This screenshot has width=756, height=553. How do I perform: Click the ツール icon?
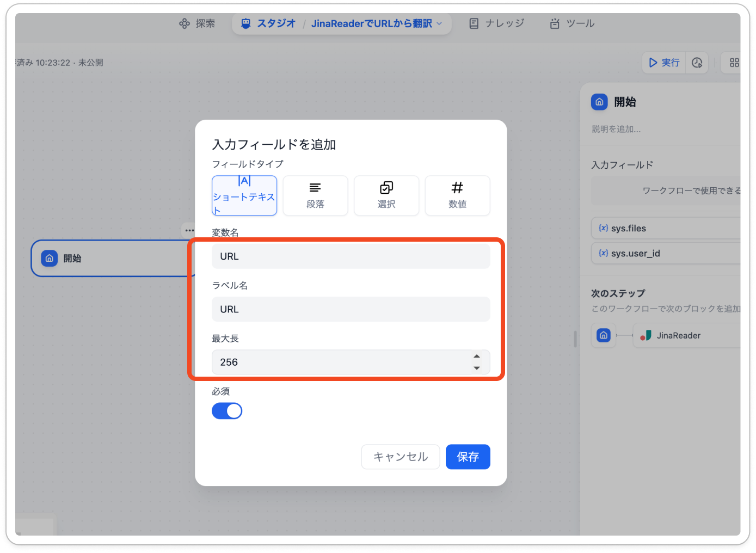[x=555, y=23]
